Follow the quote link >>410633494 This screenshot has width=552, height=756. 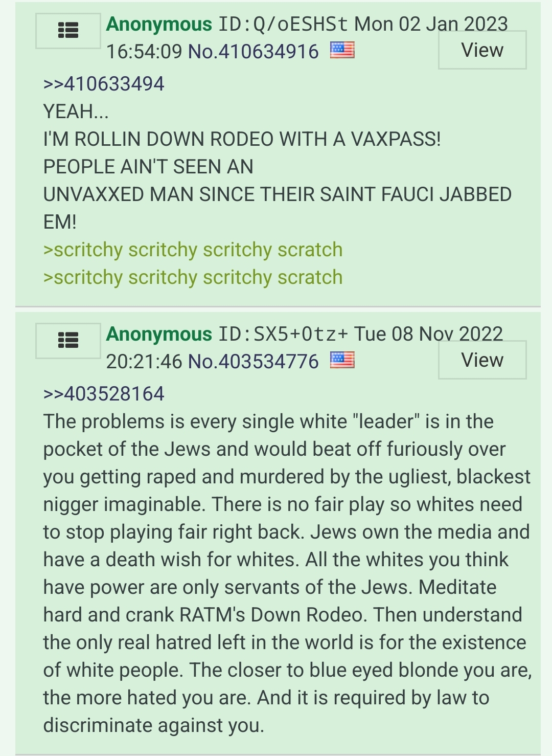[104, 84]
